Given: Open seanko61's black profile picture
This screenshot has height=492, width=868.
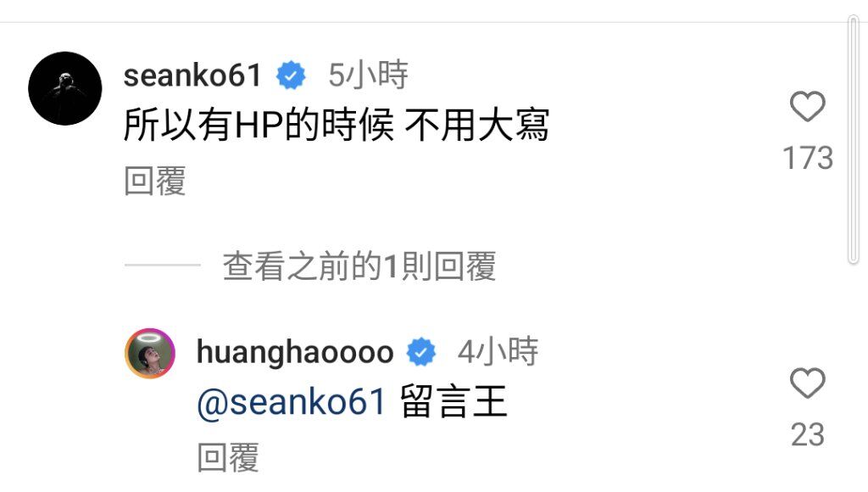Looking at the screenshot, I should click(x=65, y=88).
